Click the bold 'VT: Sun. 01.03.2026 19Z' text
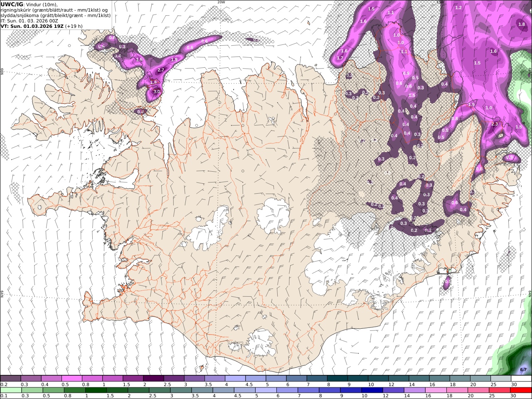The height and width of the screenshot is (399, 532). (x=32, y=26)
